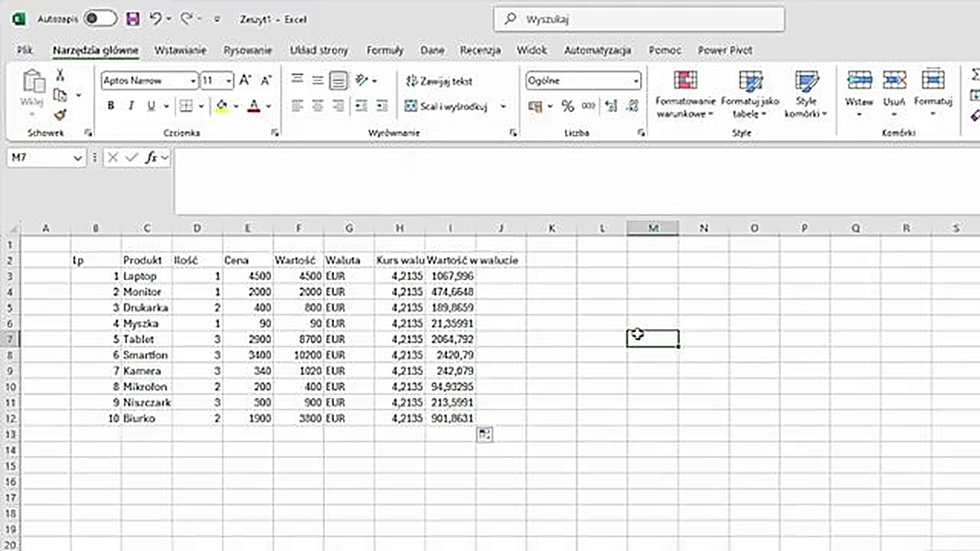Expand the Aptos Narrow font dropdown
This screenshot has width=980, height=551.
(192, 81)
